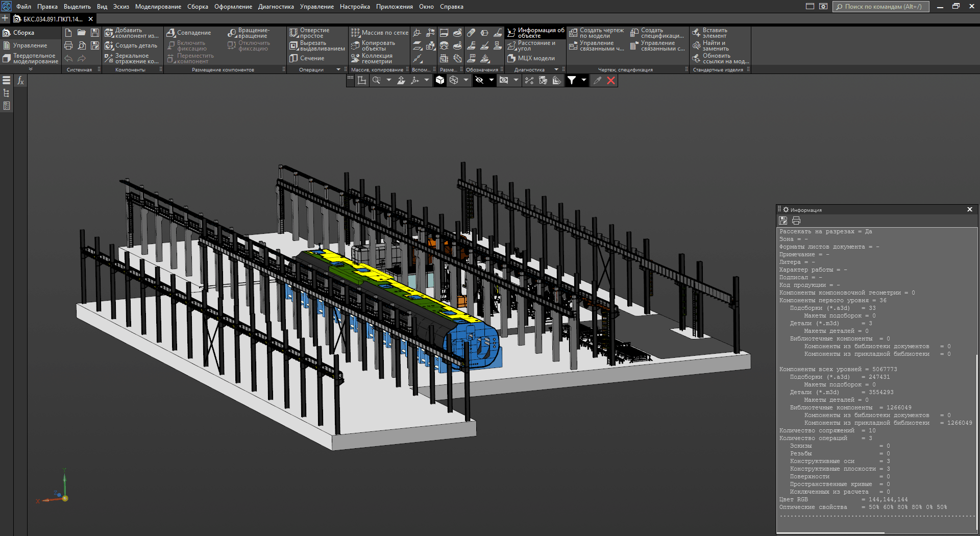Click the Print icon in Системная
This screenshot has height=536, width=980.
(68, 45)
